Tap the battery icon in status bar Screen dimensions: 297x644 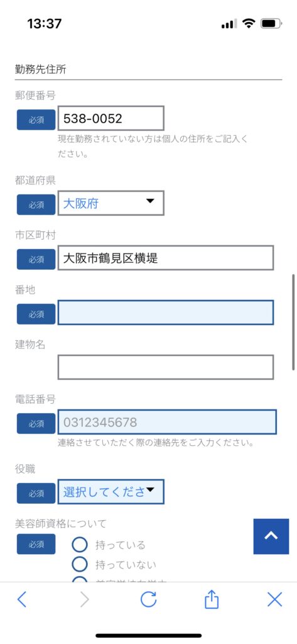[271, 24]
